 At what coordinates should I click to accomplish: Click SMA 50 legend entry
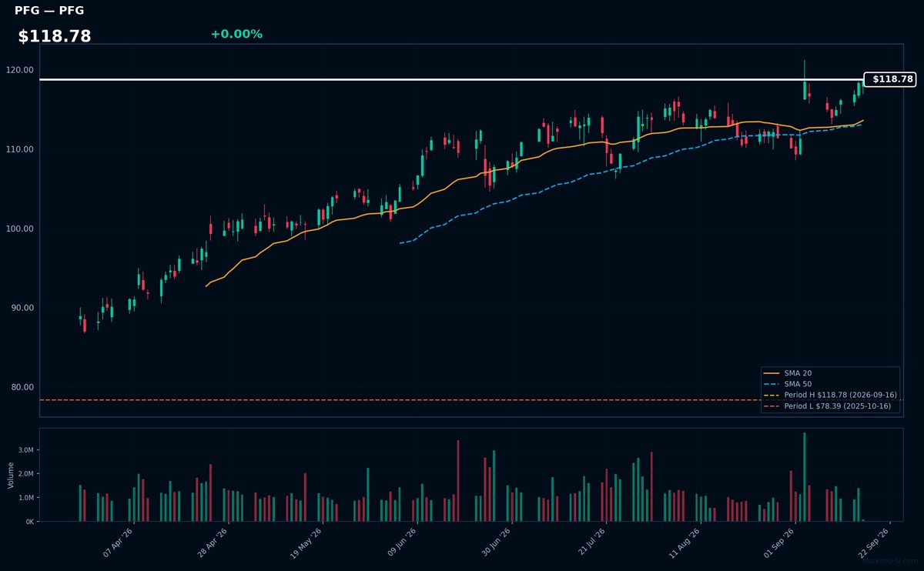[x=798, y=383]
